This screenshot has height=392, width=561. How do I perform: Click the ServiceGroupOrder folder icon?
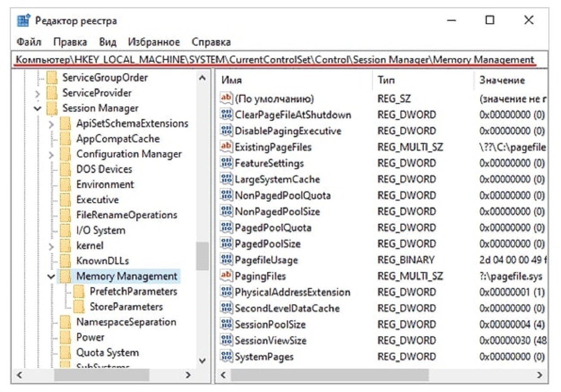52,78
